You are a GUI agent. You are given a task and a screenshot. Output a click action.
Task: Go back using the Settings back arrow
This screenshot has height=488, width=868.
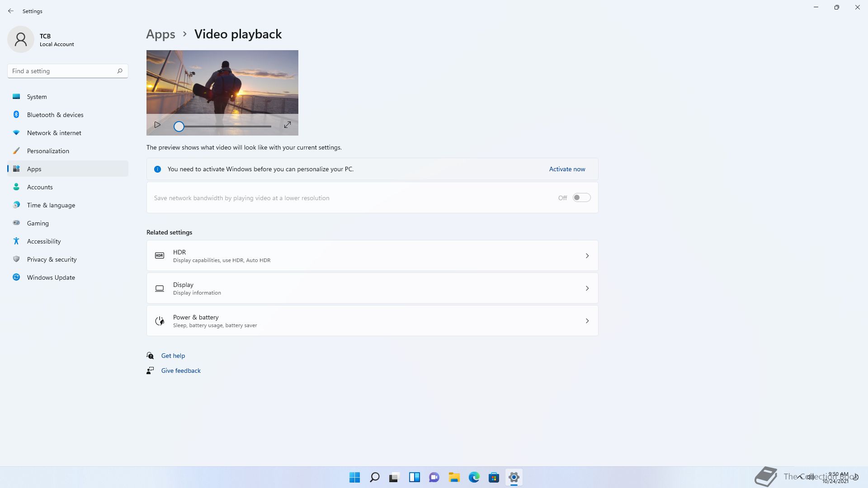click(x=11, y=11)
